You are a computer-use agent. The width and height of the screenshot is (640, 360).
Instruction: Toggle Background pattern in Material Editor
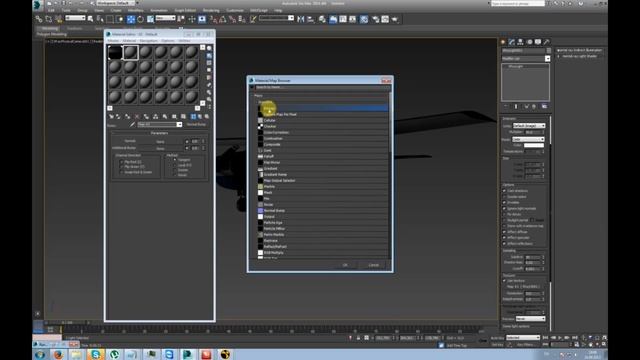coord(209,63)
